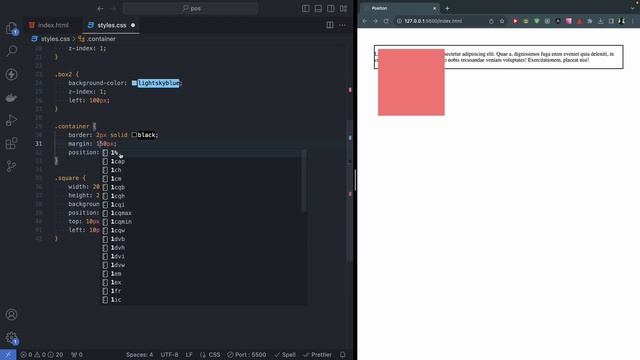
Task: Change end of line LF
Action: [x=189, y=355]
